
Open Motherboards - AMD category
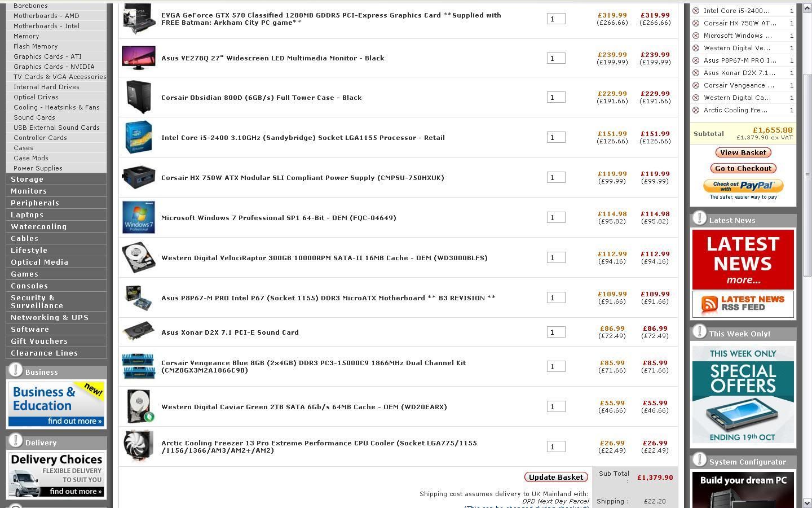point(46,16)
